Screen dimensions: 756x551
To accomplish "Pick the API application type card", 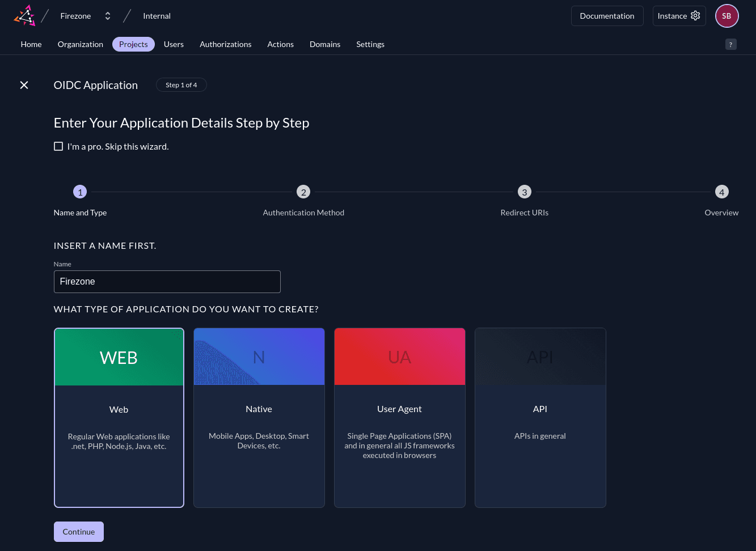I will click(540, 417).
